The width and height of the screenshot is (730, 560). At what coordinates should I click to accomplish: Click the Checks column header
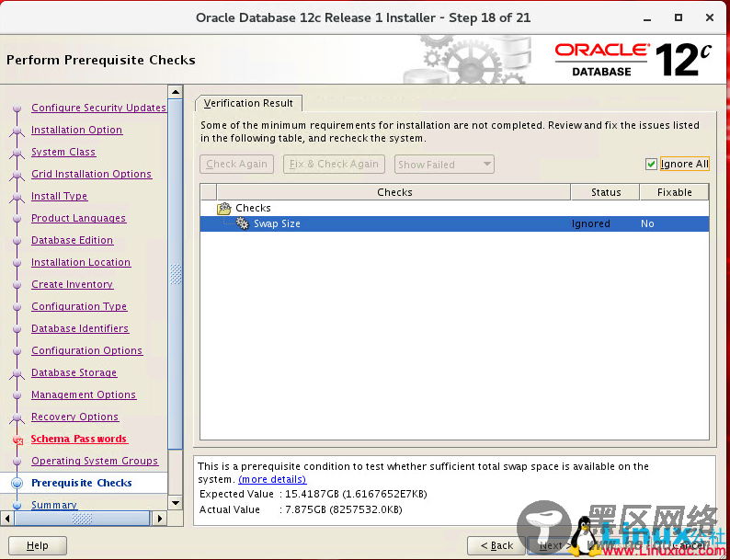pyautogui.click(x=394, y=192)
